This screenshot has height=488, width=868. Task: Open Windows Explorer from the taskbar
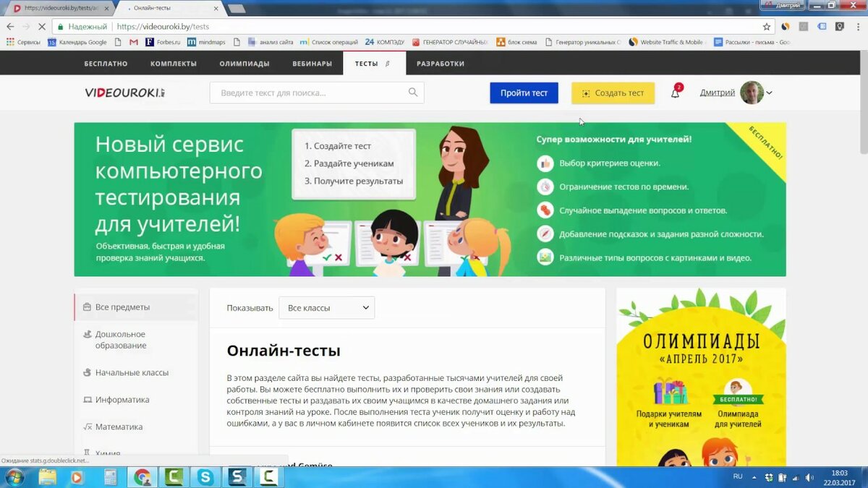click(x=48, y=477)
